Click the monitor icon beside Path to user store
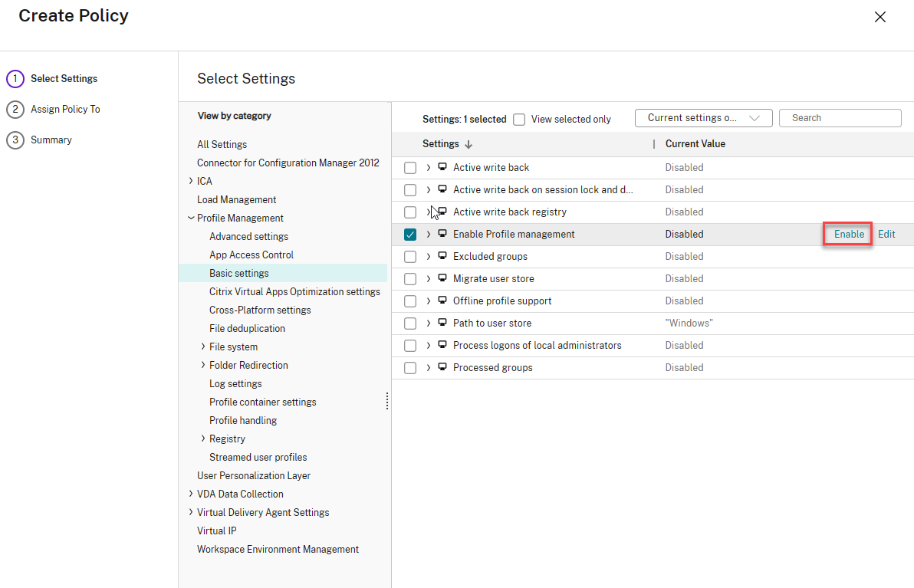Viewport: 914px width, 588px height. pyautogui.click(x=442, y=323)
